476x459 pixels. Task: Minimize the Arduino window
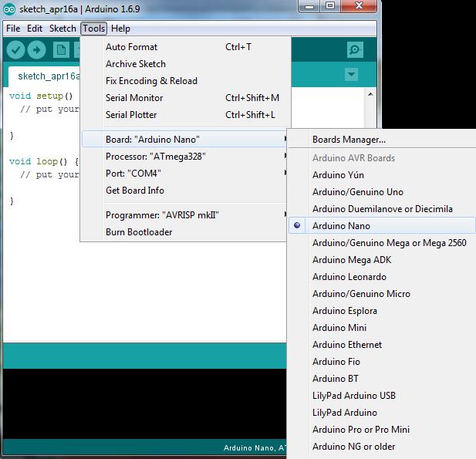(309, 6)
